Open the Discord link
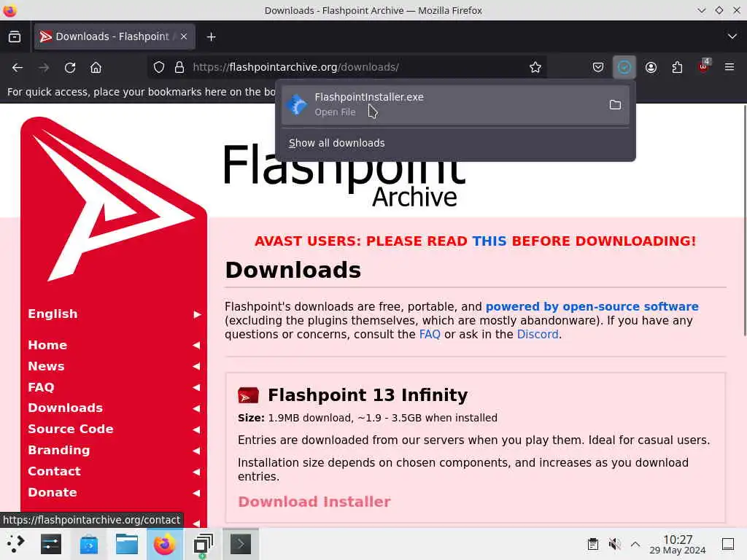The image size is (747, 560). pos(538,334)
